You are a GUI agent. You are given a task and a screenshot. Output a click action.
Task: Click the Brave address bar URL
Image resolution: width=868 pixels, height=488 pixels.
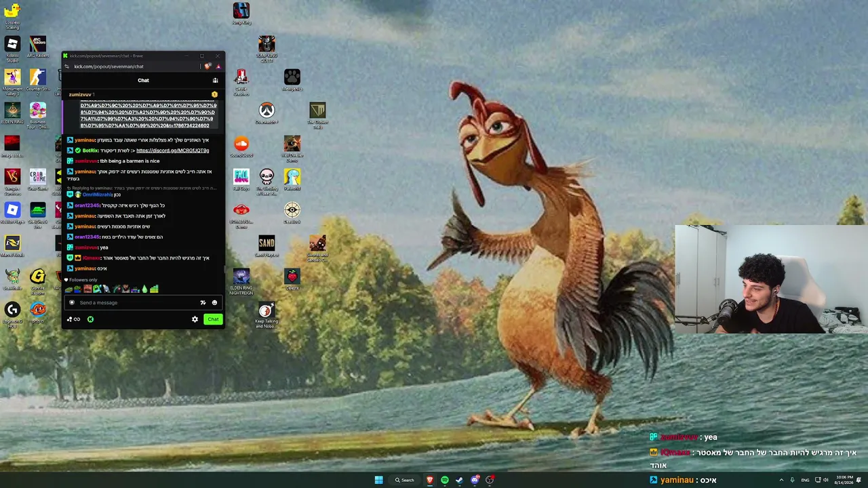point(108,66)
